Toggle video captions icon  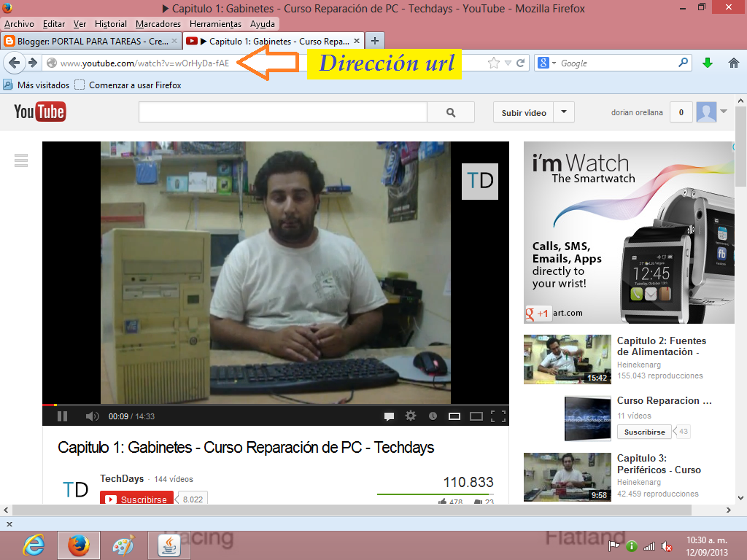390,416
